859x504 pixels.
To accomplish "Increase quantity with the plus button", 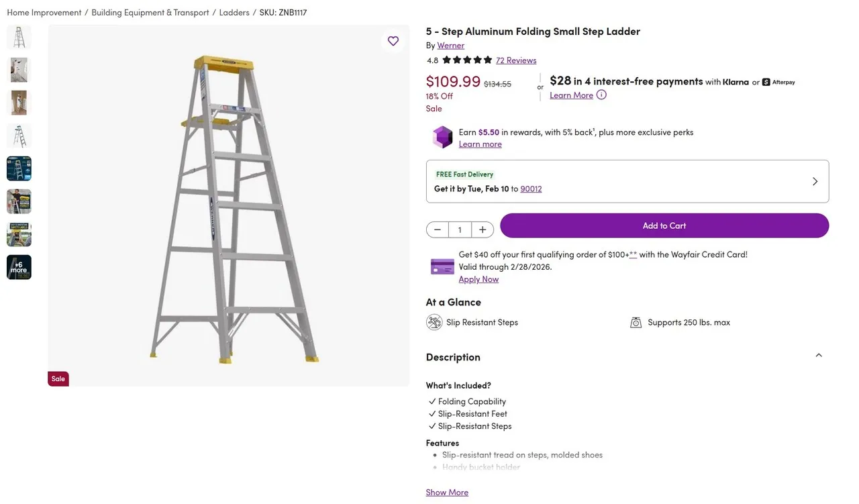I will [483, 229].
